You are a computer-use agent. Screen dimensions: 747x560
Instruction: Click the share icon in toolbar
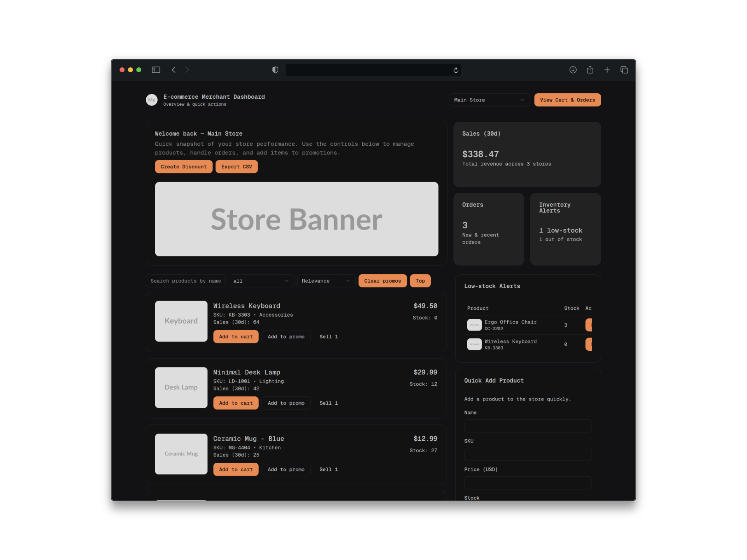pos(590,70)
